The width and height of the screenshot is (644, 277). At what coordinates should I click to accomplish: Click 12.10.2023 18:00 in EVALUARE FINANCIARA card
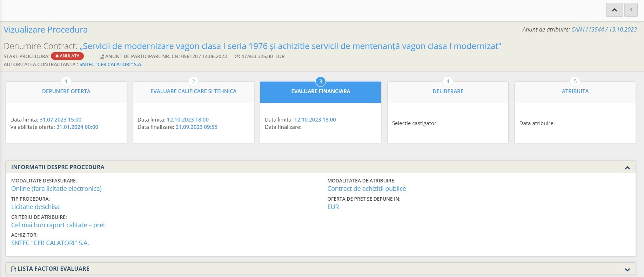click(315, 120)
